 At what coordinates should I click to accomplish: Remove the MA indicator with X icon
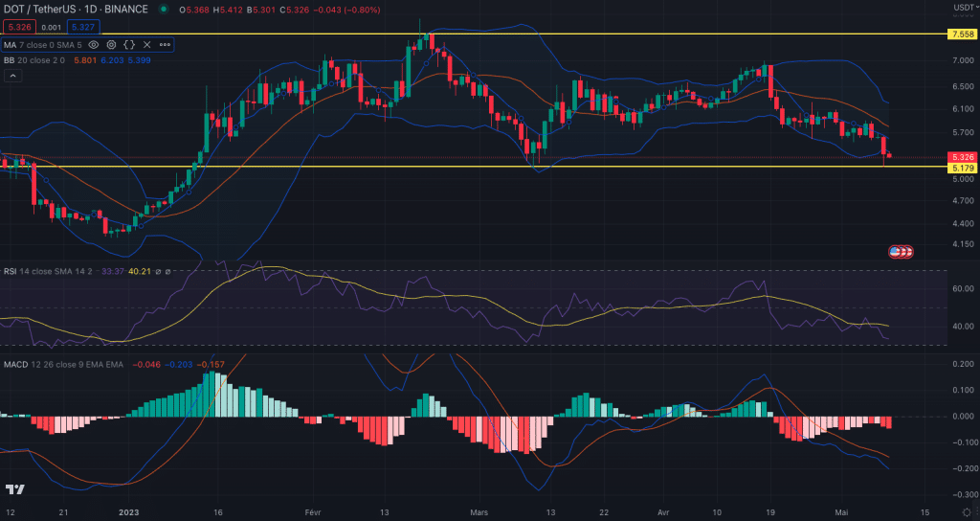point(146,44)
